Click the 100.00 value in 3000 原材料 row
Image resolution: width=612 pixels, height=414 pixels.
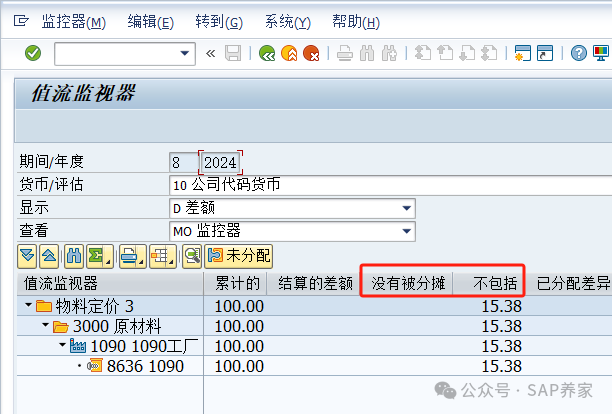click(x=239, y=326)
